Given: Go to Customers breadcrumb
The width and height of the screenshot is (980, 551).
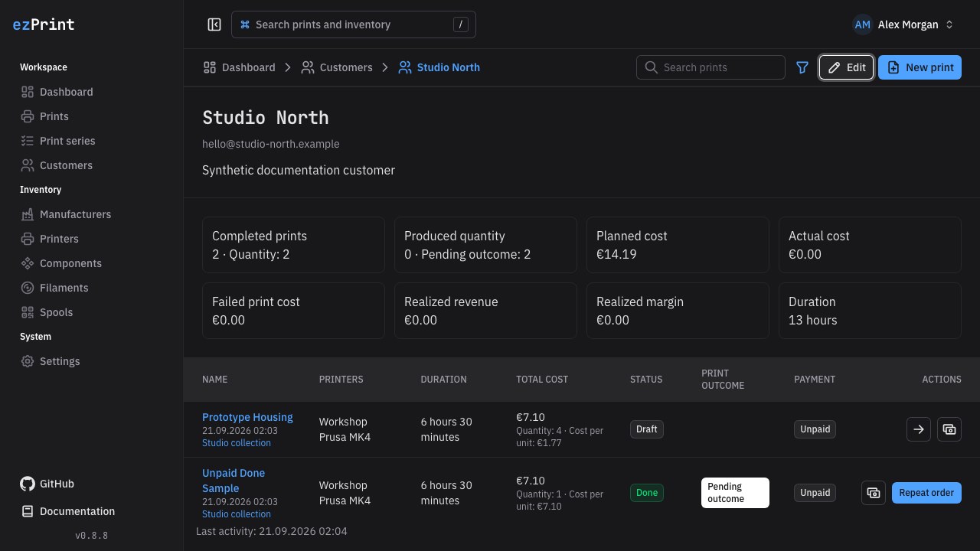Looking at the screenshot, I should pyautogui.click(x=337, y=67).
